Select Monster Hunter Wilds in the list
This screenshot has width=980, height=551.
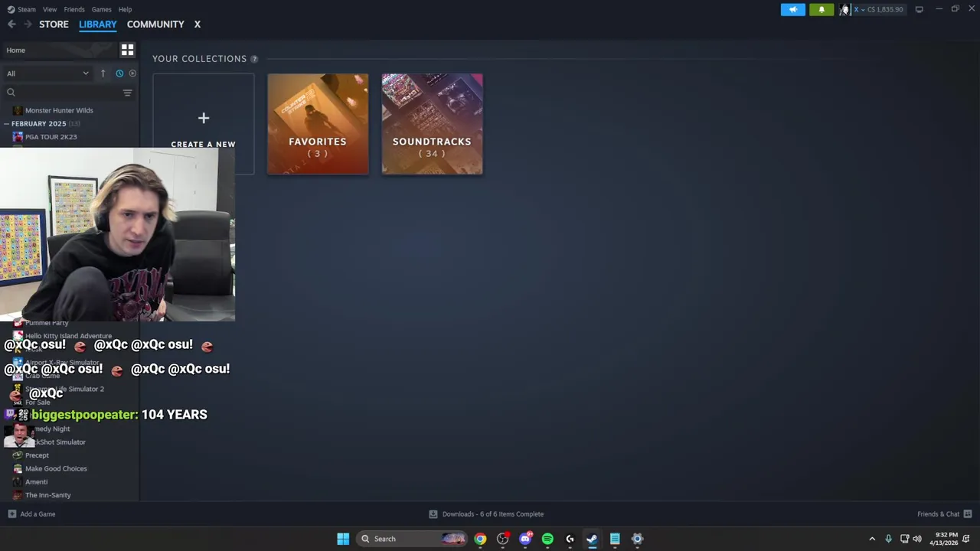[59, 110]
